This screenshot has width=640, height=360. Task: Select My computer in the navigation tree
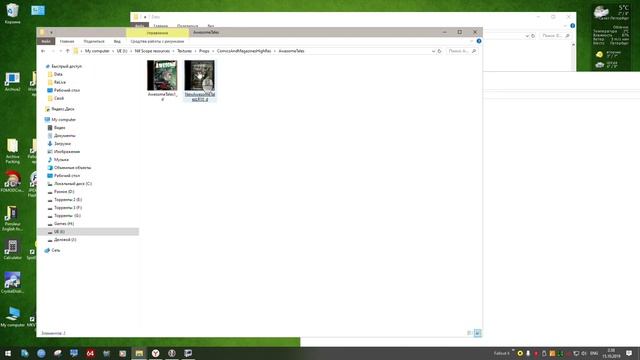63,120
